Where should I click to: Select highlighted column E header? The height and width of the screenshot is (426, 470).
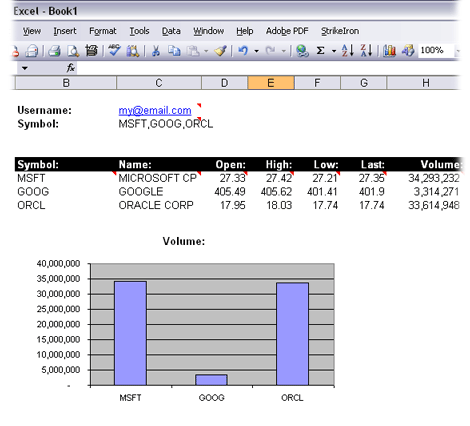click(271, 83)
